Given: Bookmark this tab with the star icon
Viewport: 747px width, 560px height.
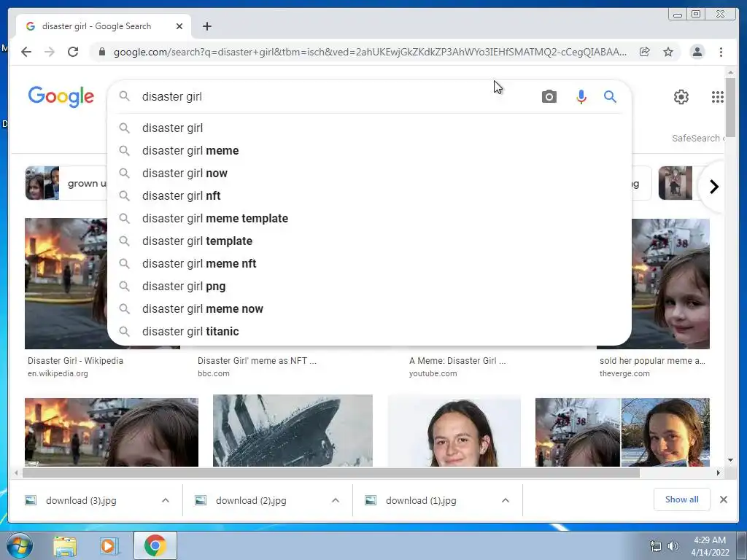Looking at the screenshot, I should [668, 52].
